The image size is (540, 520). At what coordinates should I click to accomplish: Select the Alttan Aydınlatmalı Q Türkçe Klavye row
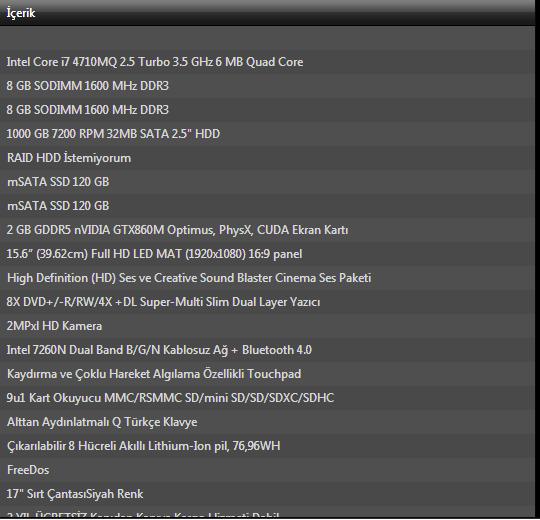(268, 422)
